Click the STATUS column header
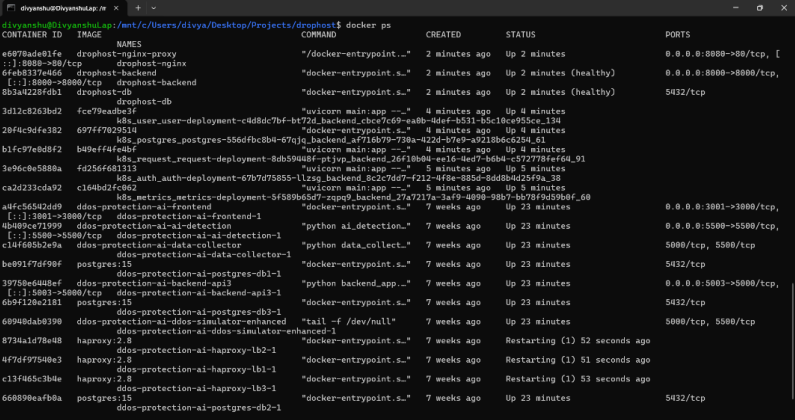 [x=520, y=34]
